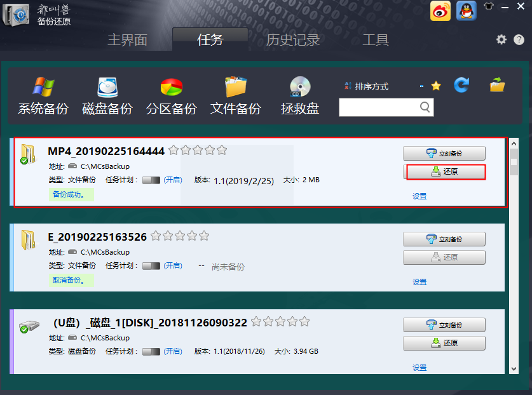Screen dimensions: 532x395
Task: Toggle schedule switch for E_20190225163526 task
Action: click(x=151, y=266)
